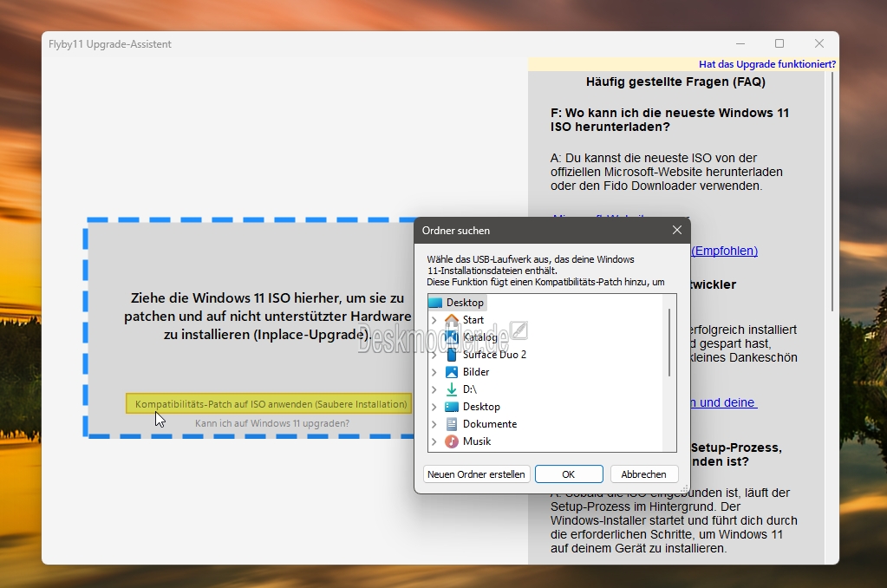The height and width of the screenshot is (588, 887).
Task: Expand the D:\ drive node
Action: tap(434, 390)
